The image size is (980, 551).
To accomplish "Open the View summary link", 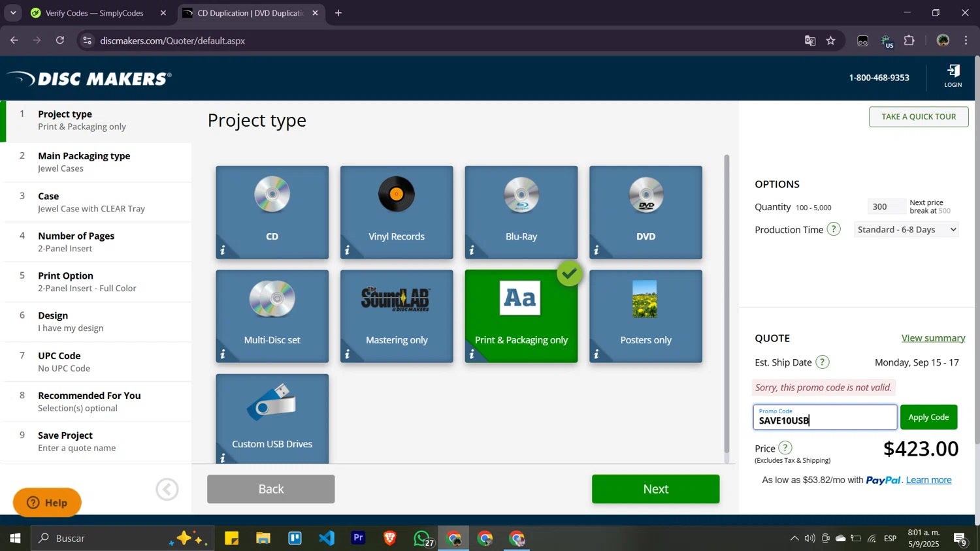I will (x=933, y=338).
